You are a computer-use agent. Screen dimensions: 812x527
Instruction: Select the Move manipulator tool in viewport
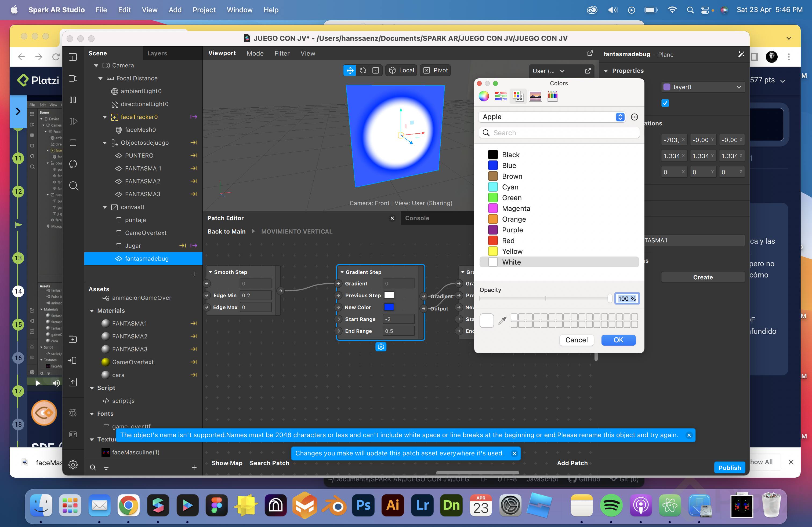coord(350,70)
